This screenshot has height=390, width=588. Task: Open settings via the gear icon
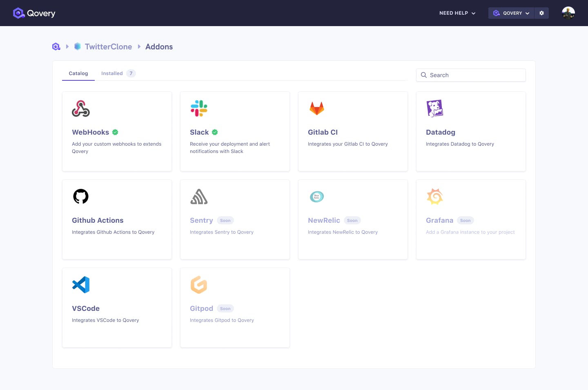tap(542, 13)
